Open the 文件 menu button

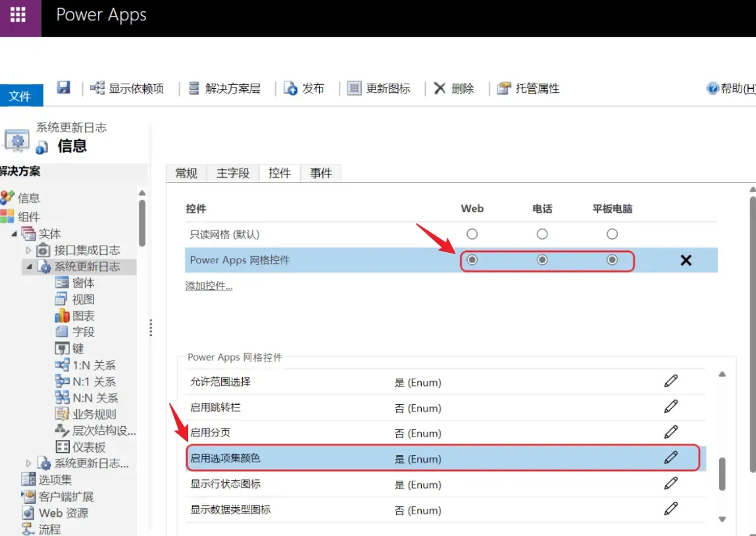(20, 96)
